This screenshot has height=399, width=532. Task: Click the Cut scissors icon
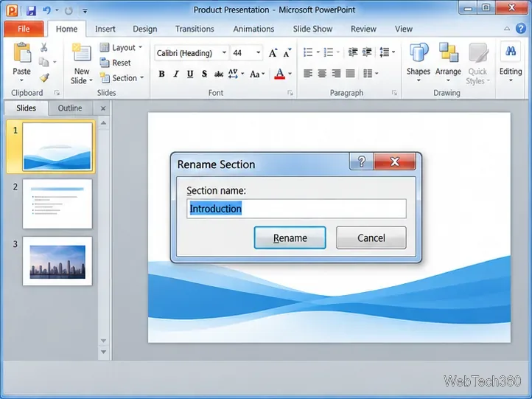pyautogui.click(x=43, y=47)
